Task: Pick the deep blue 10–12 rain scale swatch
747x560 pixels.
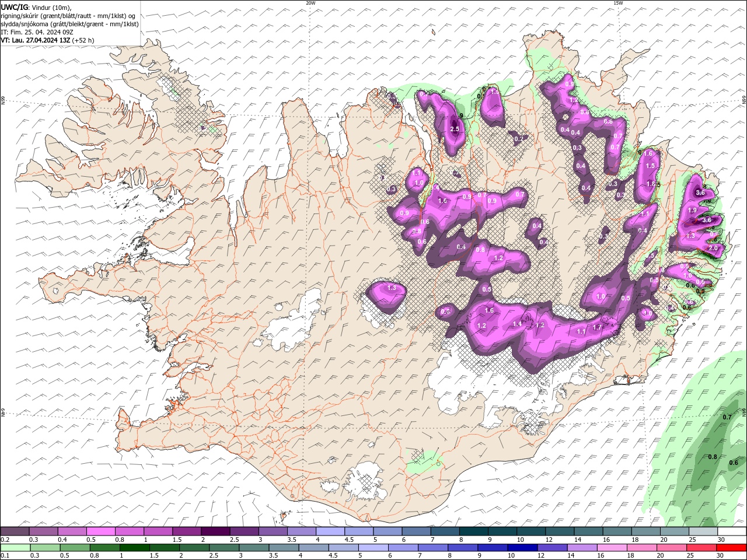Action: (x=523, y=548)
